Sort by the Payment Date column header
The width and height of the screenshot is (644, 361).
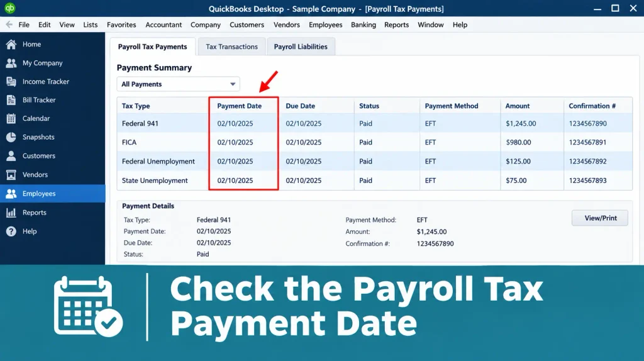(x=239, y=106)
